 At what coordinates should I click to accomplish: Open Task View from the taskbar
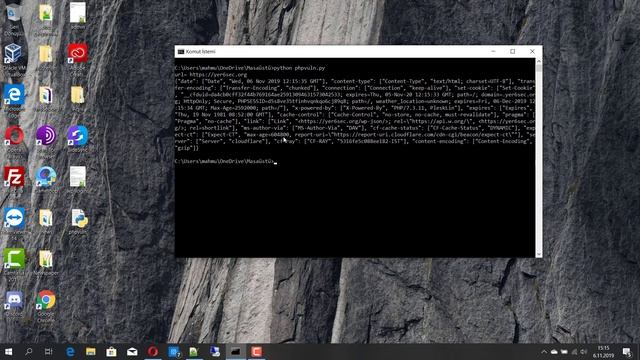click(x=49, y=351)
